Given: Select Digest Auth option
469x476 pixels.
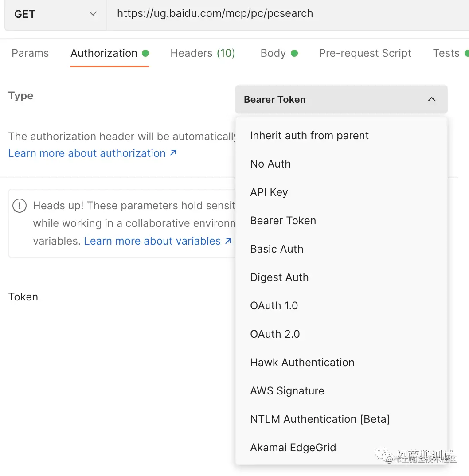Looking at the screenshot, I should [279, 277].
